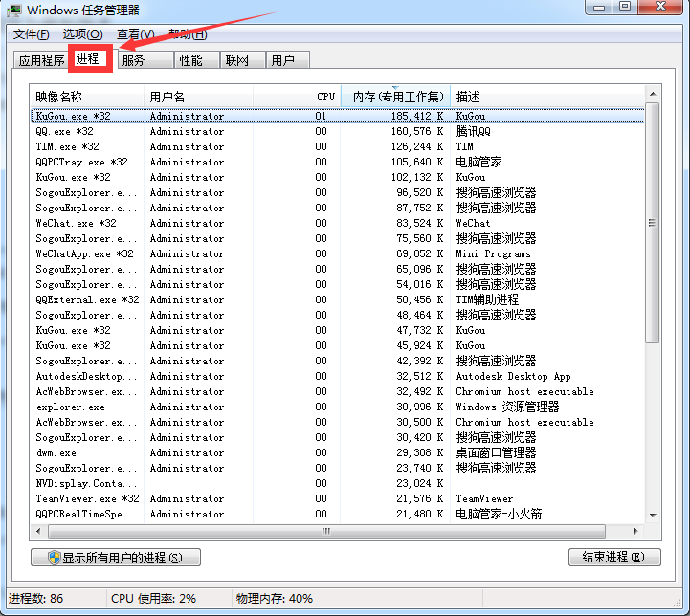
Task: Close the Task Manager window
Action: (660, 7)
